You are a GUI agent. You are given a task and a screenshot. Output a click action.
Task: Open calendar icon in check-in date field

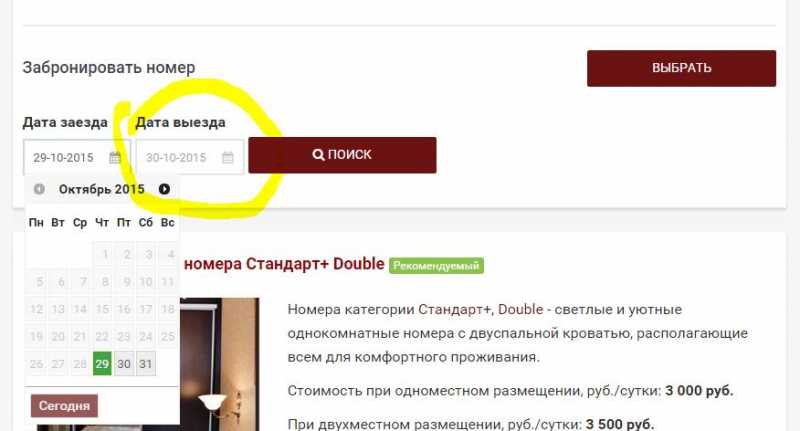point(115,158)
